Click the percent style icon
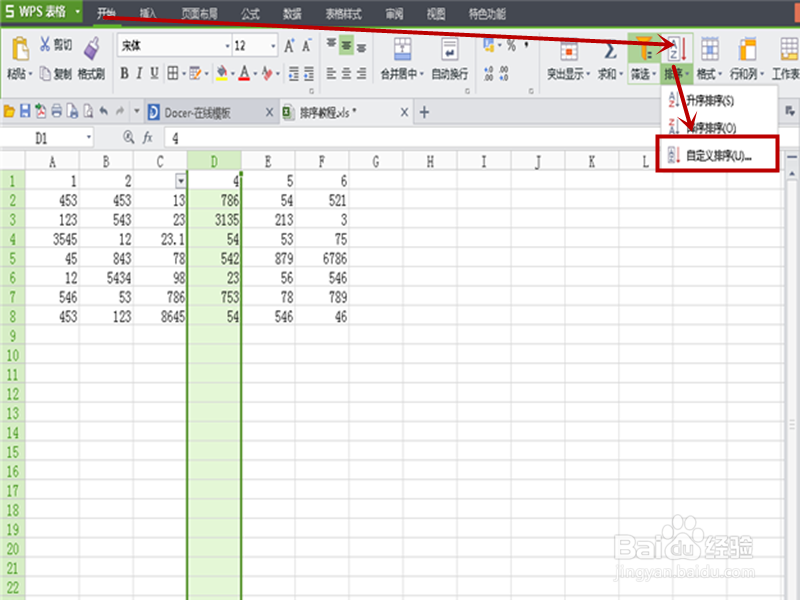 511,45
